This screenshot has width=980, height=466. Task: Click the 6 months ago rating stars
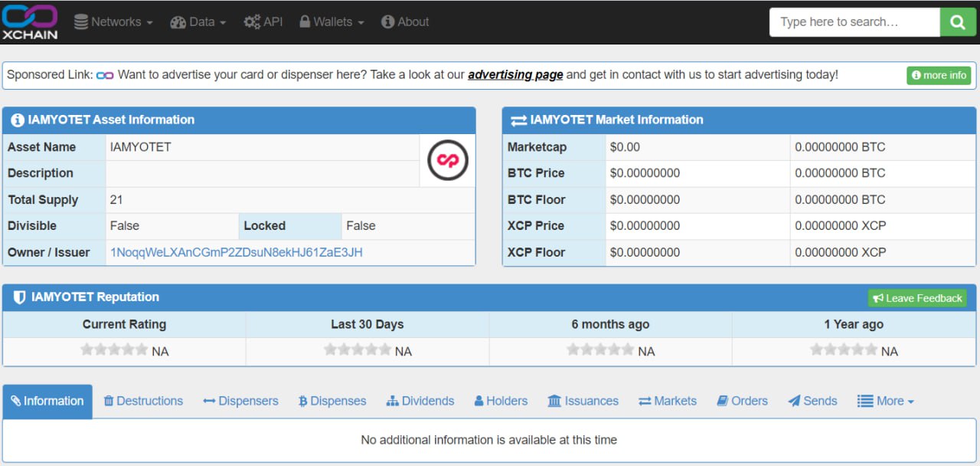point(600,350)
